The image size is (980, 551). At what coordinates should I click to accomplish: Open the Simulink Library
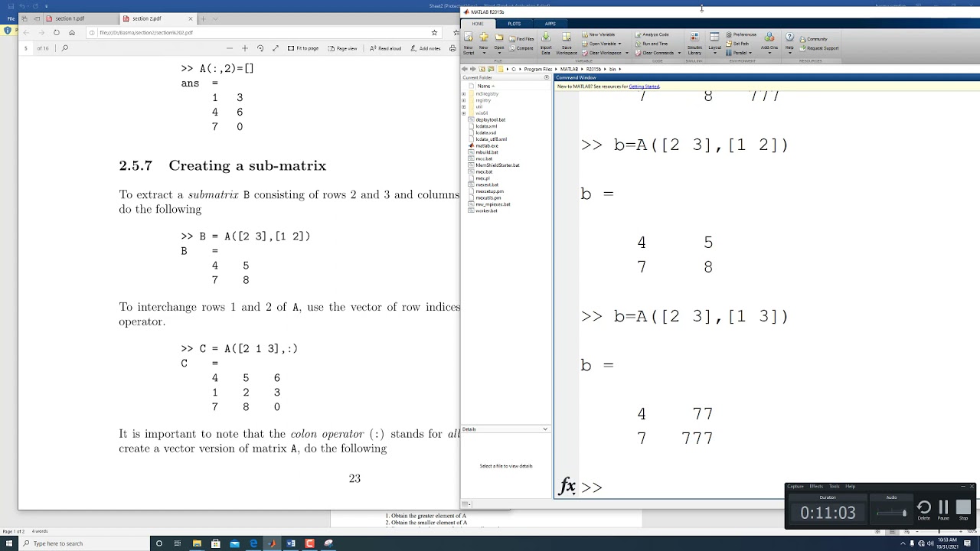tap(694, 42)
